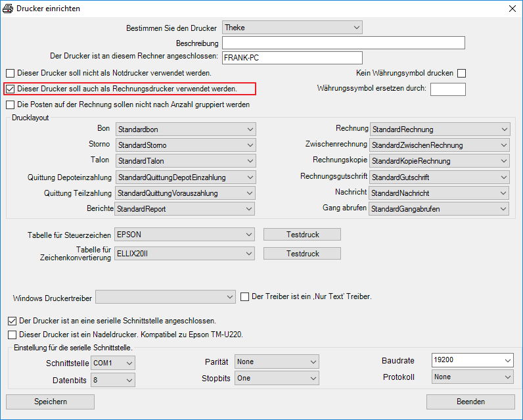The image size is (523, 420).
Task: Toggle 'serielle Schnittstelle angeschlossen' checkbox
Action: coord(12,321)
